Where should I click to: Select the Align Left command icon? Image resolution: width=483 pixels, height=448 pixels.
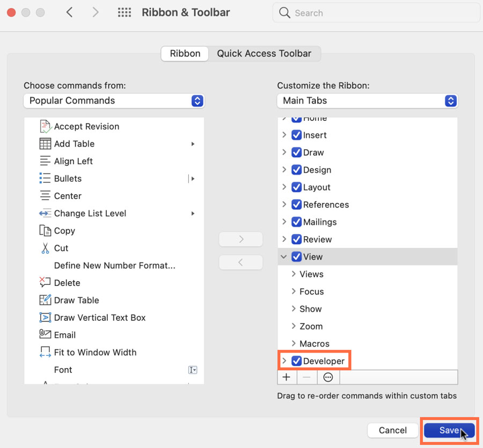coord(46,161)
